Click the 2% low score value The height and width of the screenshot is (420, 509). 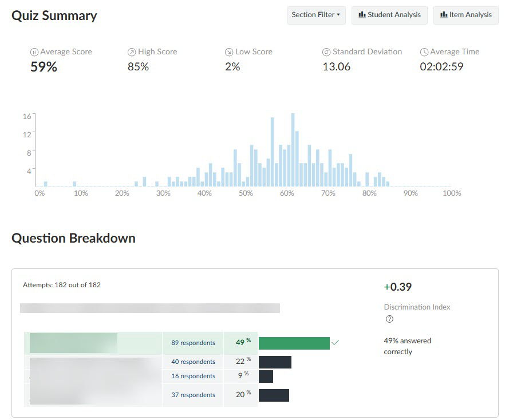click(x=232, y=67)
